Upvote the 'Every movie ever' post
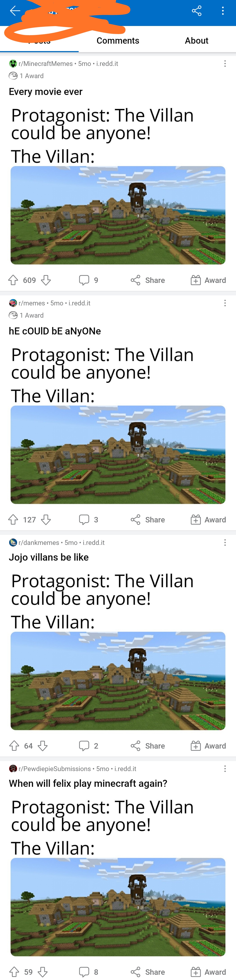This screenshot has height=980, width=236. tap(13, 280)
